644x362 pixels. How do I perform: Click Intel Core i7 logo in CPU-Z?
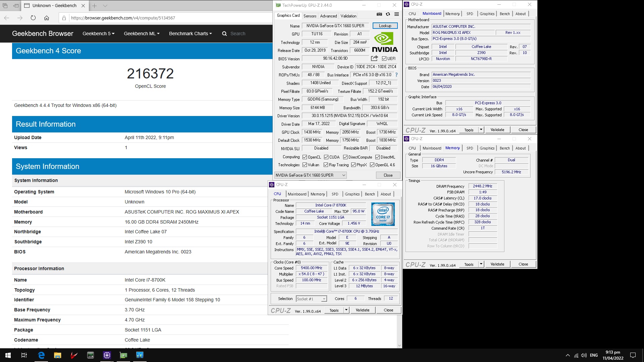tap(383, 214)
